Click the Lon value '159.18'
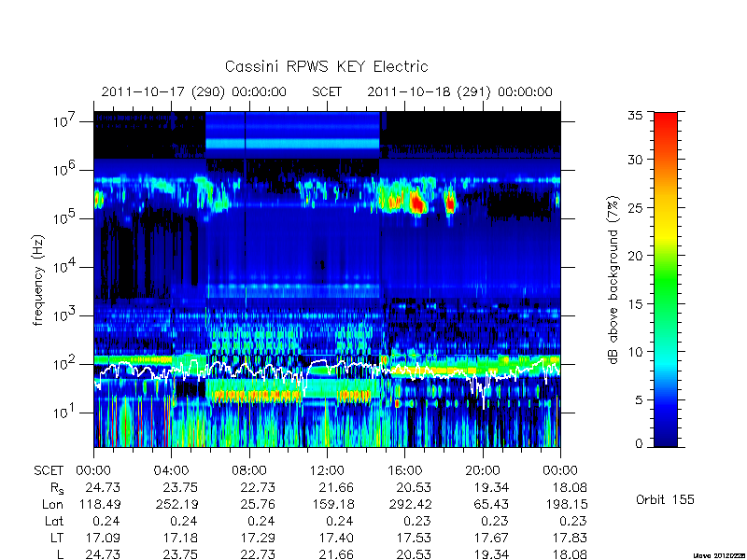Image resolution: width=747 pixels, height=560 pixels. (331, 504)
